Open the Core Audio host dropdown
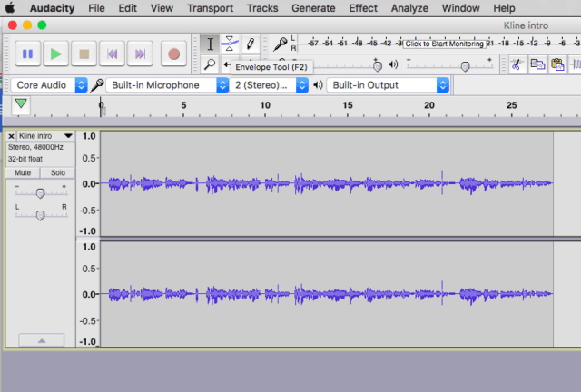Viewport: 581px width, 392px height. (49, 85)
